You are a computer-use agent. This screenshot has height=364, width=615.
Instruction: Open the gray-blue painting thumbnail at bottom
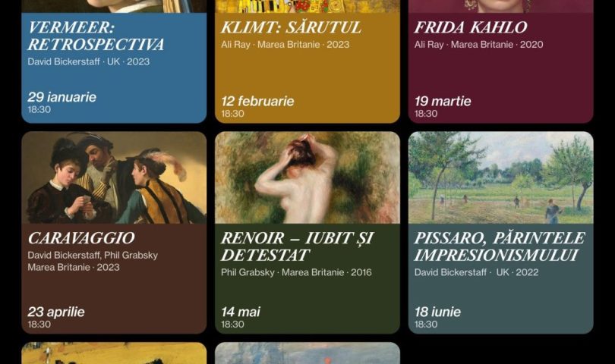307,353
